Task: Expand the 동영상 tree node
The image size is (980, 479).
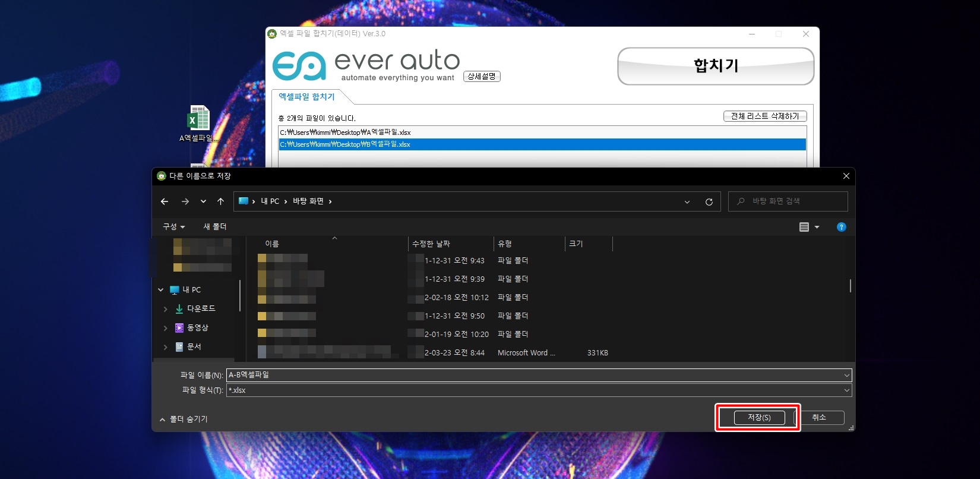Action: pyautogui.click(x=166, y=328)
